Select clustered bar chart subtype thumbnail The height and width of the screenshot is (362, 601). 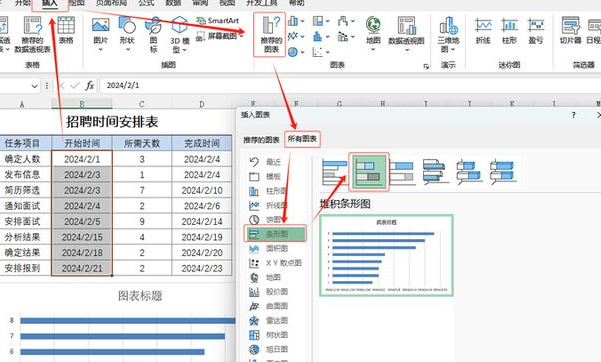pyautogui.click(x=335, y=172)
